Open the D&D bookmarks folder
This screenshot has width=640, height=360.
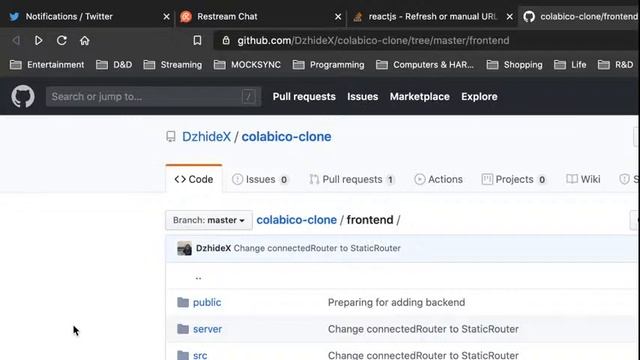(114, 64)
